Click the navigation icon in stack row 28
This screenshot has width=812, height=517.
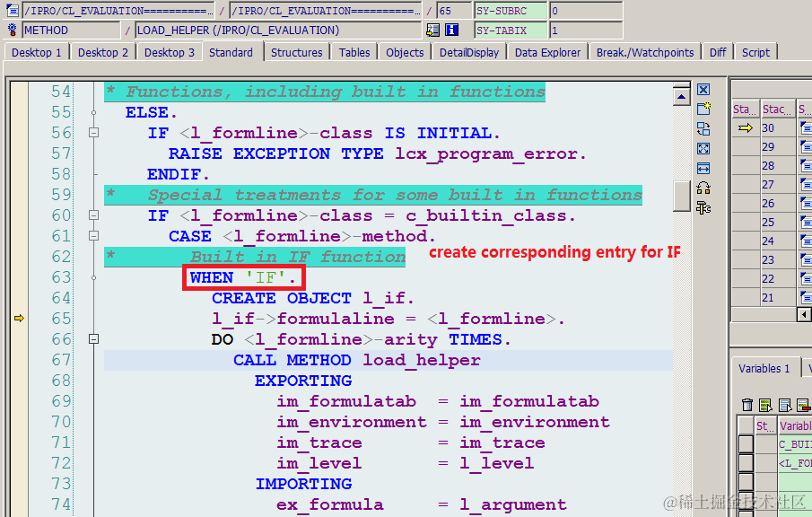coord(806,165)
